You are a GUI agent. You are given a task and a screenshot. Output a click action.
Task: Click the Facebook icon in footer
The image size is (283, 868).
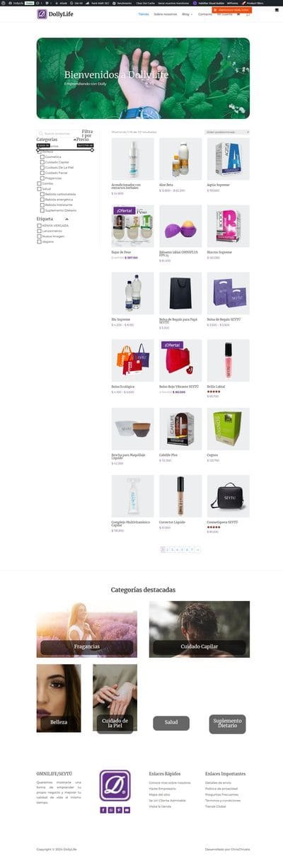pyautogui.click(x=103, y=810)
